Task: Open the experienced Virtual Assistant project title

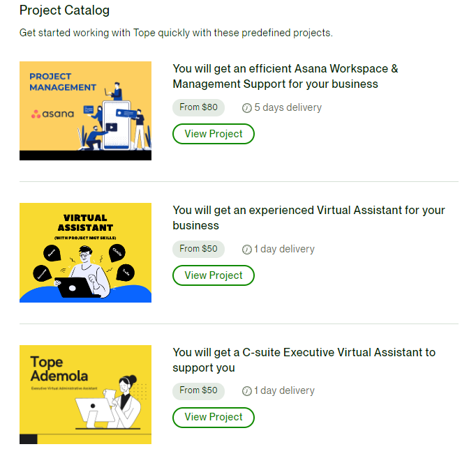Action: [308, 218]
